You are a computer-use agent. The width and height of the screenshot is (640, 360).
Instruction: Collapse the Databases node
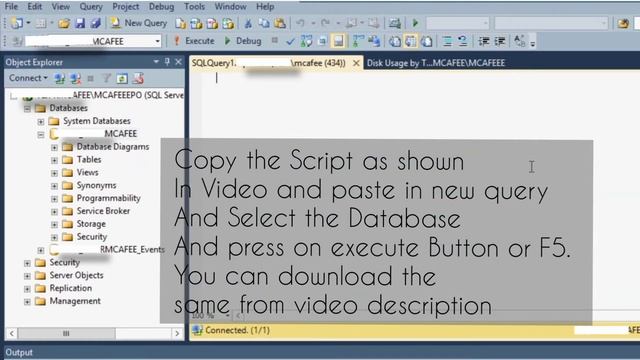(27, 109)
